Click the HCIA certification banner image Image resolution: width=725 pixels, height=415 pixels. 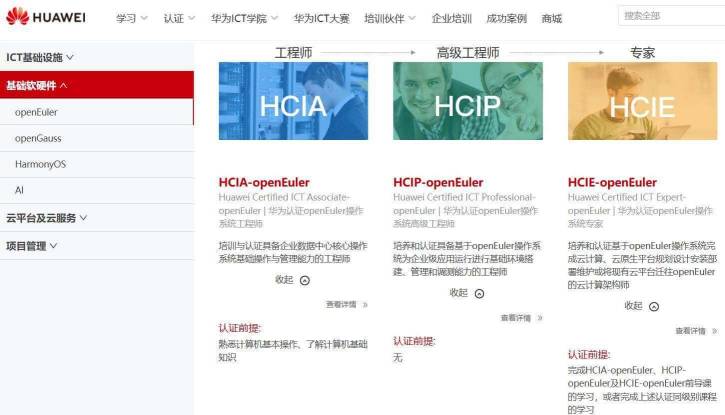point(293,101)
